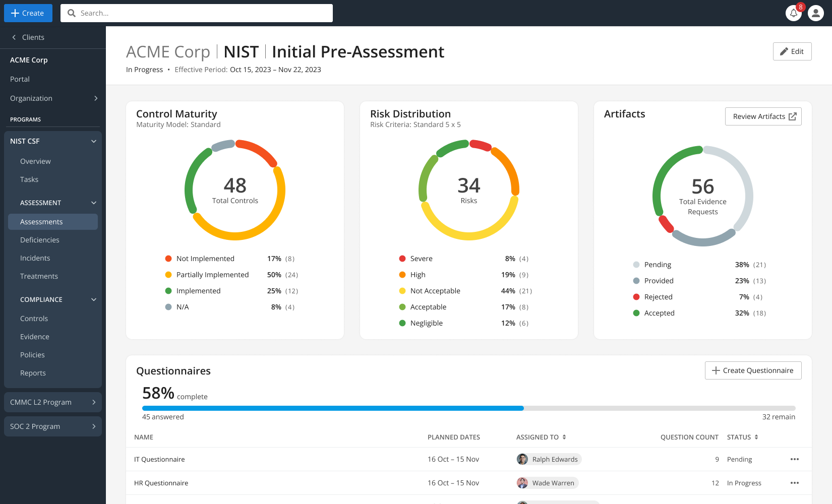This screenshot has height=504, width=832.
Task: Open Evidence under Compliance
Action: 35,337
